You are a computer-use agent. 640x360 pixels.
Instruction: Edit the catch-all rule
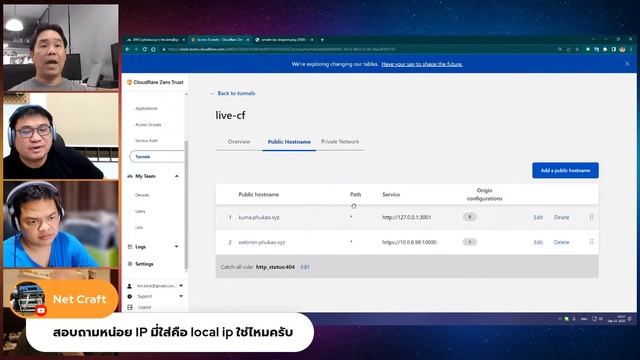(305, 267)
